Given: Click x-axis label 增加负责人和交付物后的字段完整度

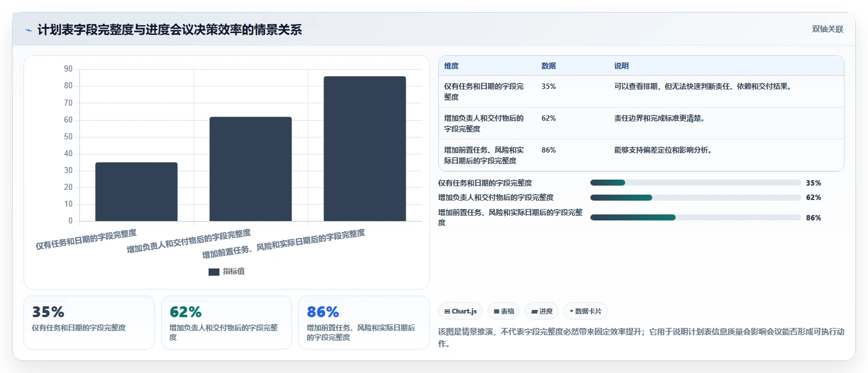Looking at the screenshot, I should [x=189, y=241].
